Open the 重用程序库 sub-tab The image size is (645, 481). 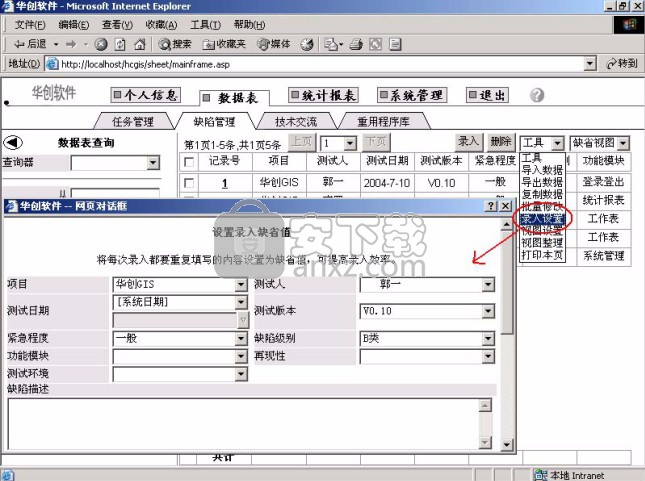pyautogui.click(x=383, y=121)
